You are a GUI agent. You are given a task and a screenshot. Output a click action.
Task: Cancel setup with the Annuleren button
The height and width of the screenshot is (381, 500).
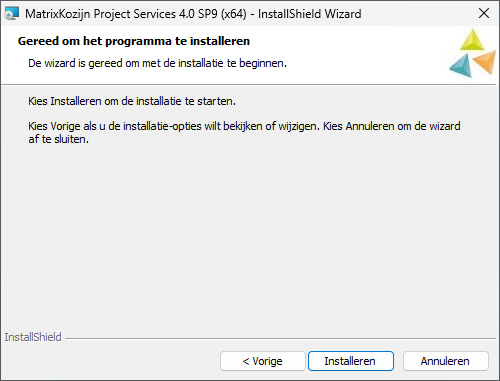446,361
